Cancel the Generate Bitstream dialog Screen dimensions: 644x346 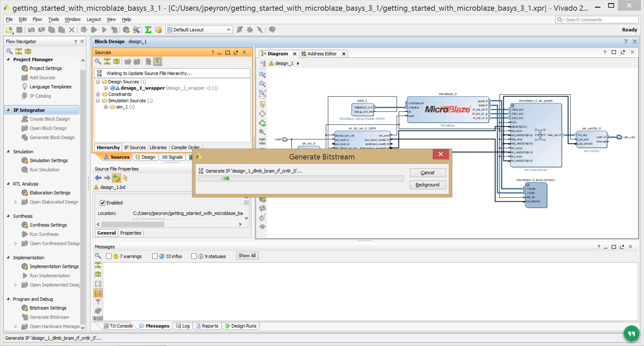428,172
